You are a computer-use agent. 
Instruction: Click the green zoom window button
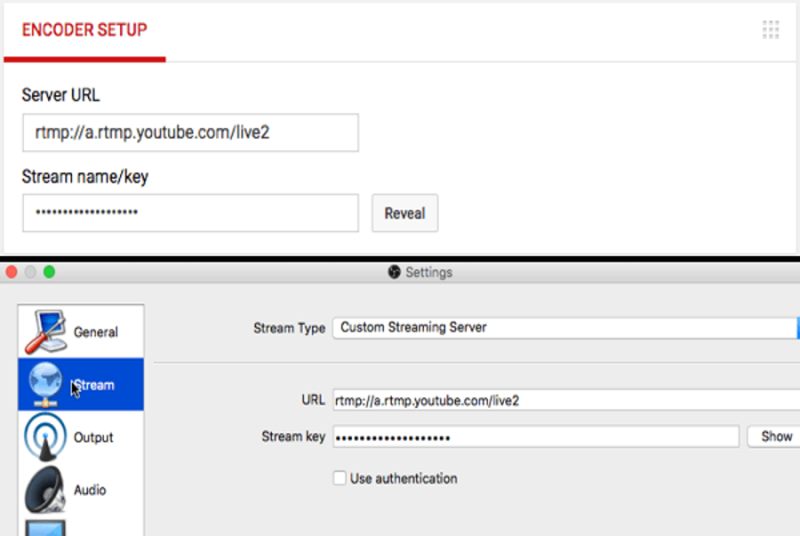pos(49,272)
